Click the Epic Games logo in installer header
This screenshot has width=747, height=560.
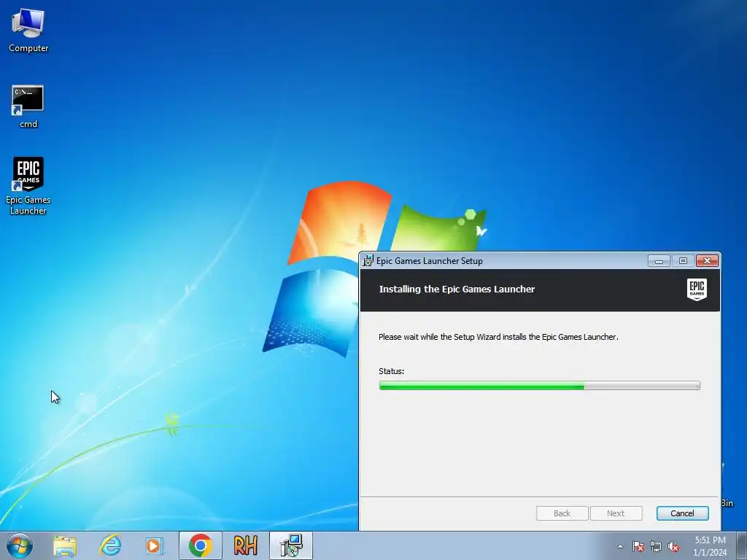697,290
